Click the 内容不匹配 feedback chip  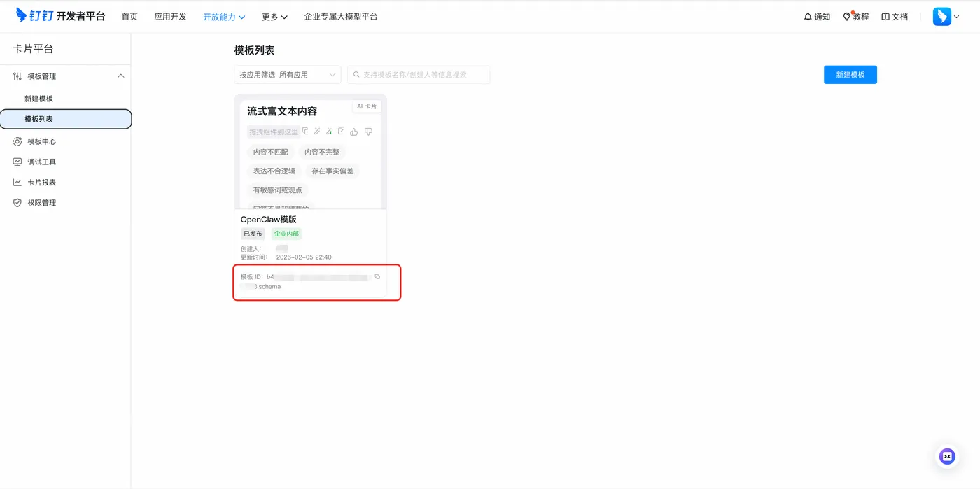[x=271, y=152]
